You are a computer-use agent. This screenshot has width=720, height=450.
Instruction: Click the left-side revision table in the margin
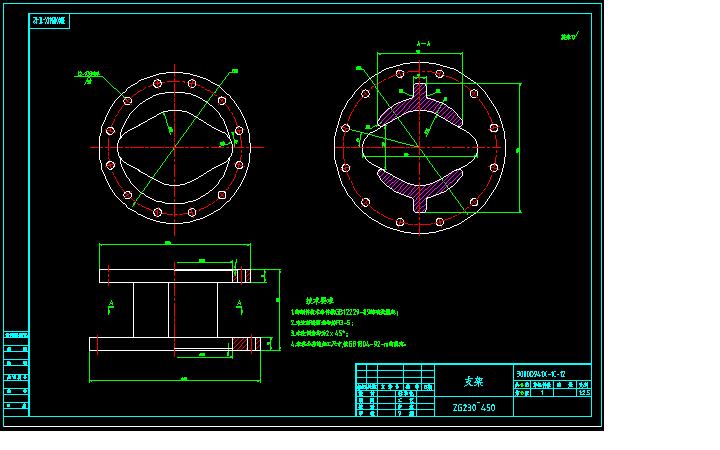click(x=15, y=370)
